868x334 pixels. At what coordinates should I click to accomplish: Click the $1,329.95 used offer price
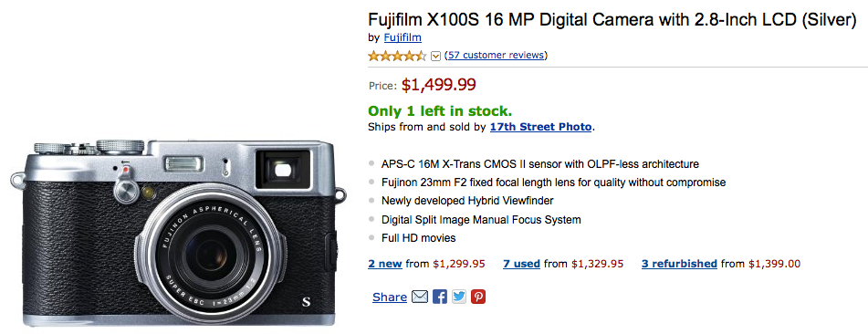pos(597,264)
